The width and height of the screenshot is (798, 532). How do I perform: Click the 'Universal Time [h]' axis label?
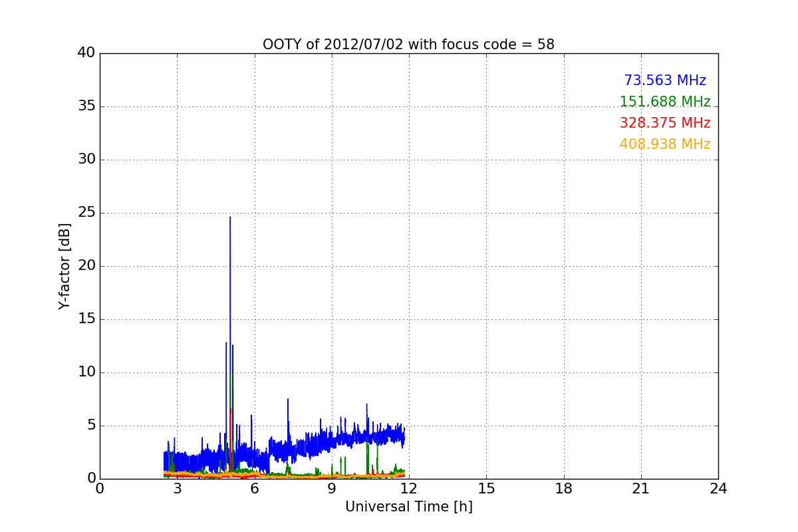408,507
